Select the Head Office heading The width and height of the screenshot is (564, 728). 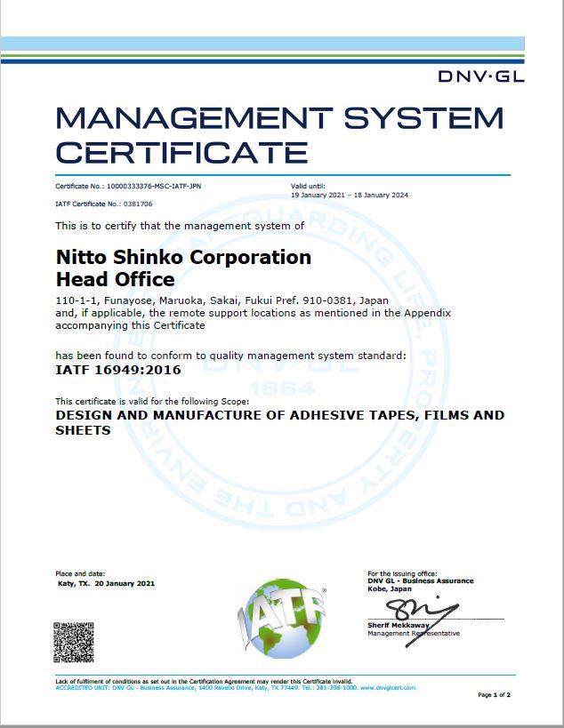(115, 279)
